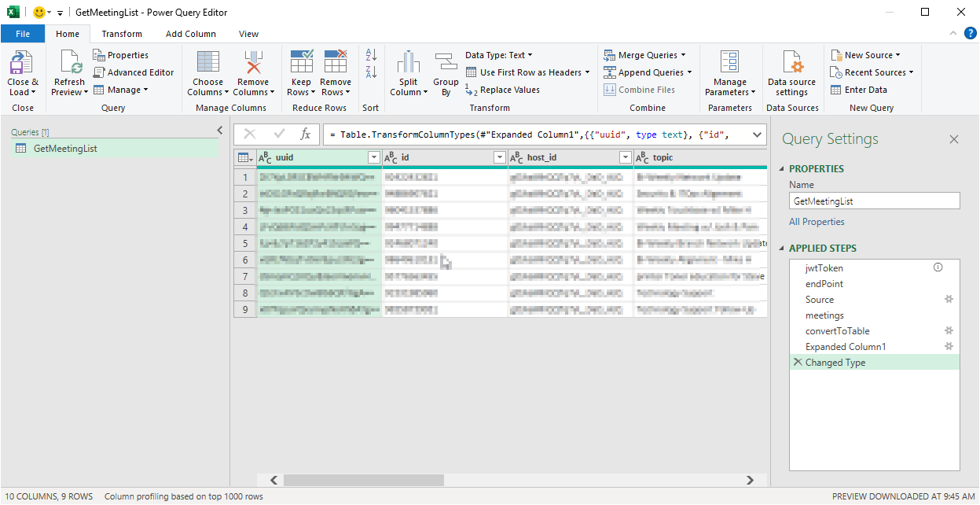Click the Close & Load icon
This screenshot has width=980, height=505.
22,62
